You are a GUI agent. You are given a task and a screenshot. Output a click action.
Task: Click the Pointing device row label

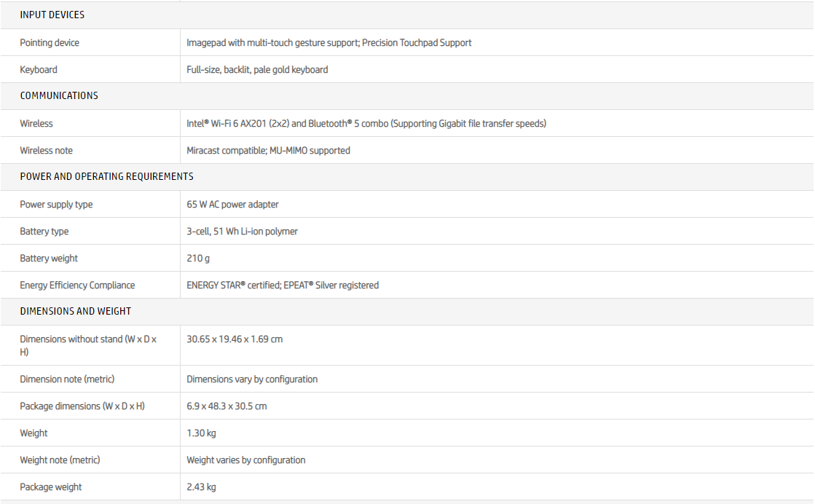(x=50, y=43)
